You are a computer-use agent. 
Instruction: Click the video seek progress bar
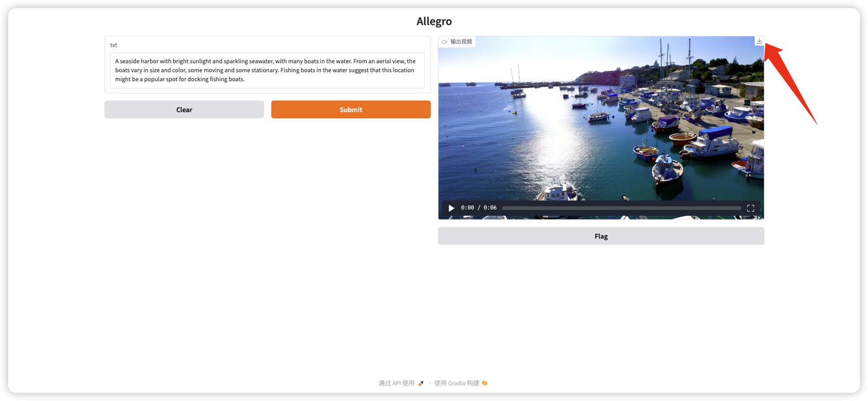pyautogui.click(x=621, y=208)
